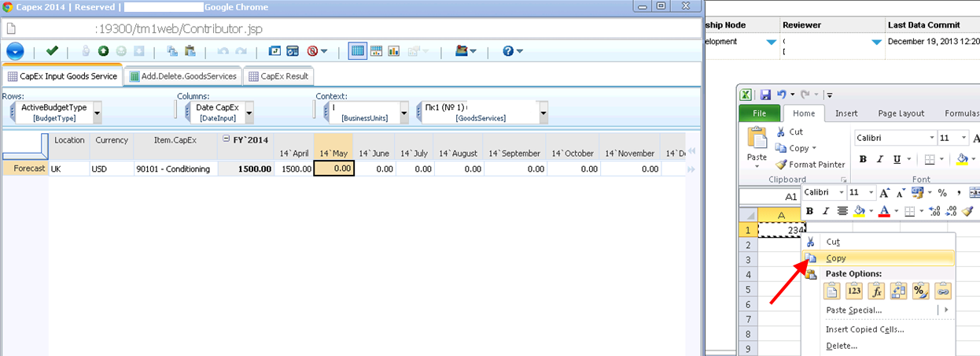Click mini toolbar fill color bucket
980x356 pixels.
click(860, 211)
